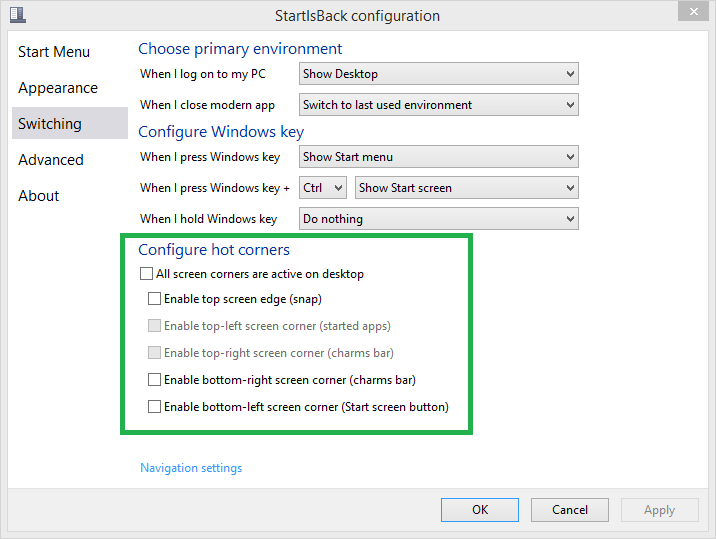Enable bottom-left screen corner (Start screen button)
716x539 pixels.
[154, 407]
